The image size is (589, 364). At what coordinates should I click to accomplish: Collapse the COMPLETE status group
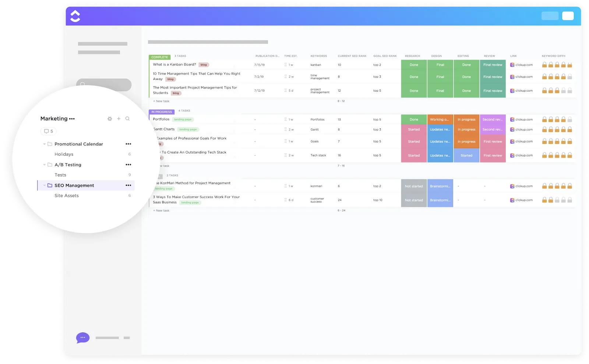(160, 57)
